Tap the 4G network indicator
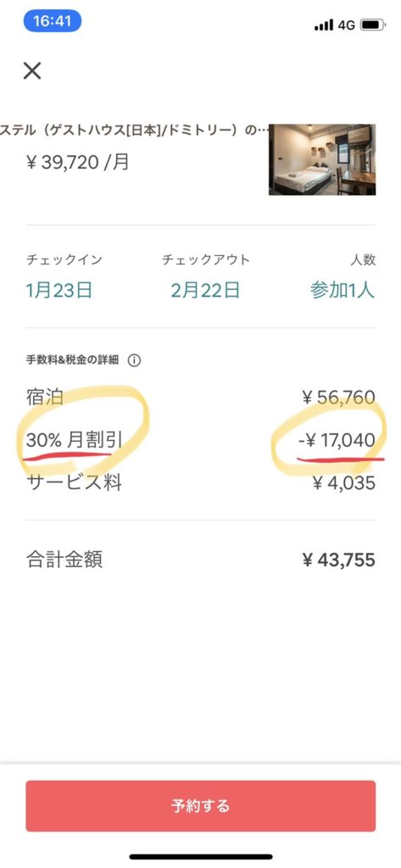Viewport: 401px width, 868px height. pos(346,25)
